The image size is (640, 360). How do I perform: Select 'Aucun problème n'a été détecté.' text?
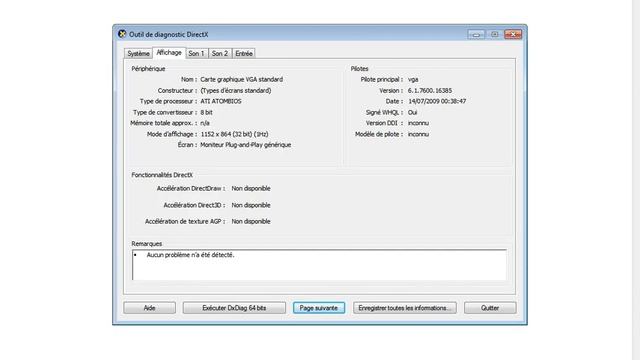(x=190, y=255)
